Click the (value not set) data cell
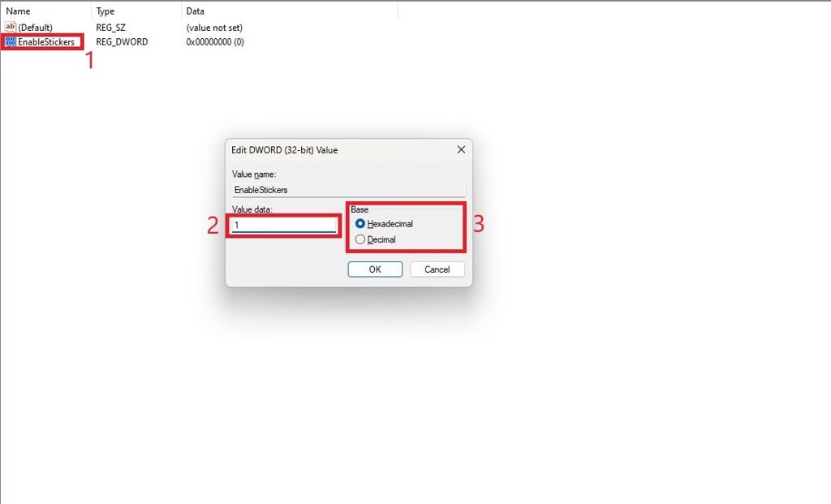The image size is (831, 504). pos(214,28)
